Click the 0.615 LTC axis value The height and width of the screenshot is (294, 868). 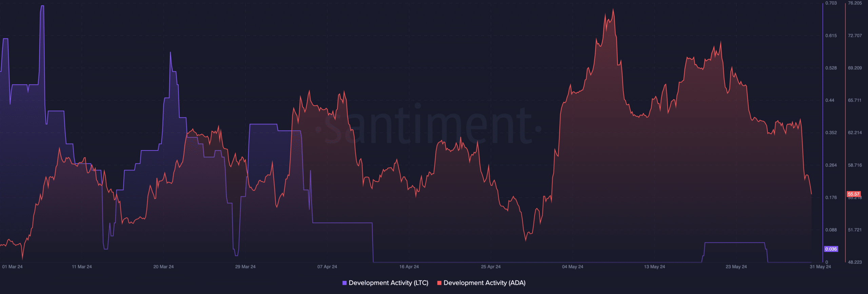click(831, 36)
